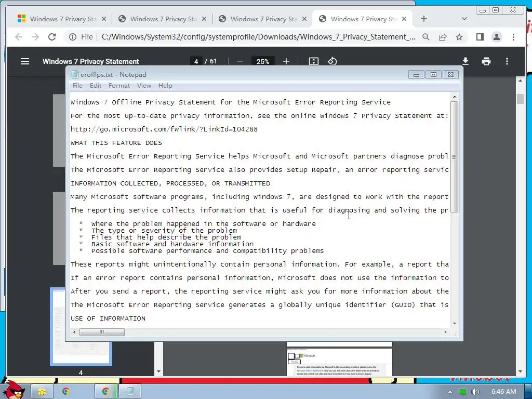Screen dimensions: 532x399
Task: Click the PDF page number field showing 4
Action: (x=196, y=61)
